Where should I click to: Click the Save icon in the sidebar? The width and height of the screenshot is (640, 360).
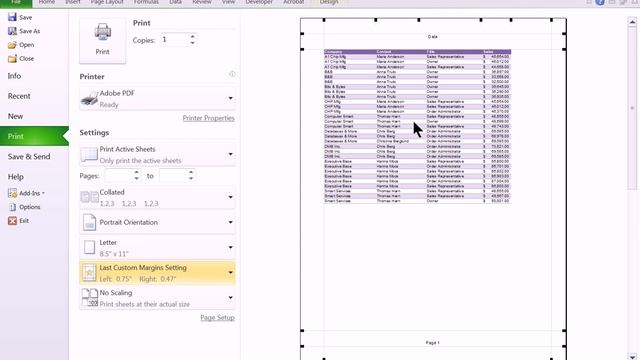click(12, 17)
